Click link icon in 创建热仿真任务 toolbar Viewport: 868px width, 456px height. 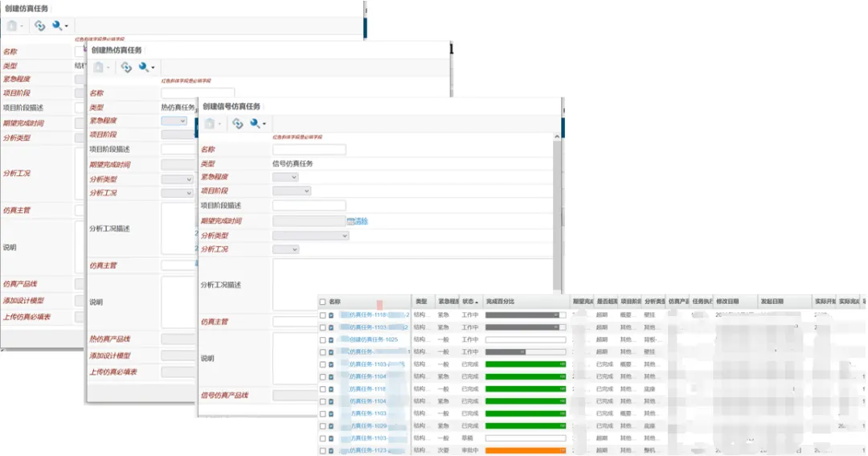point(126,68)
